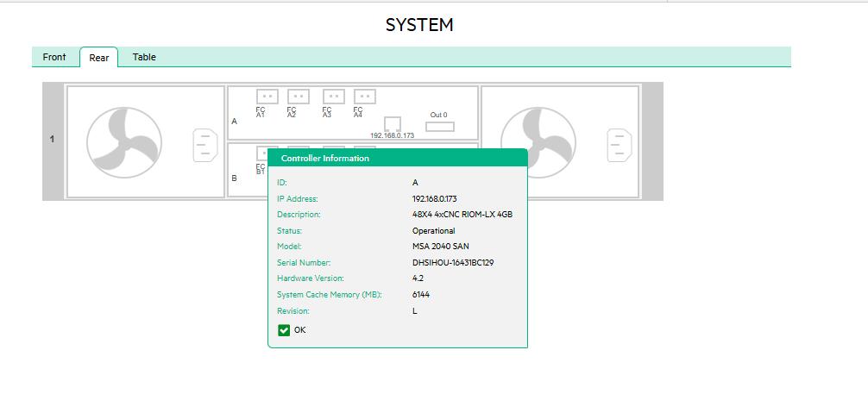The width and height of the screenshot is (868, 394).
Task: Select '48X4 4xCNC RIOM-LX 4GB' description value
Action: tap(462, 215)
